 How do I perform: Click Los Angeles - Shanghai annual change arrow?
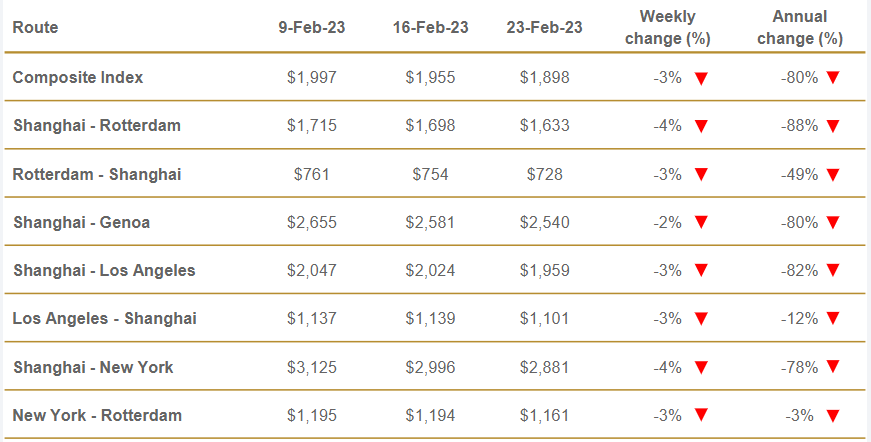[x=833, y=318]
